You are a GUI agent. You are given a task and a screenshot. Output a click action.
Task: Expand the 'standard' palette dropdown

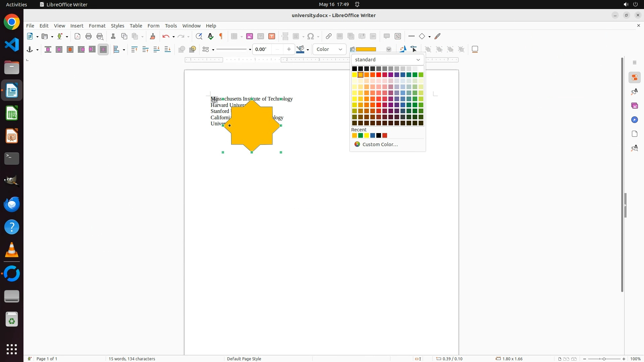click(387, 60)
